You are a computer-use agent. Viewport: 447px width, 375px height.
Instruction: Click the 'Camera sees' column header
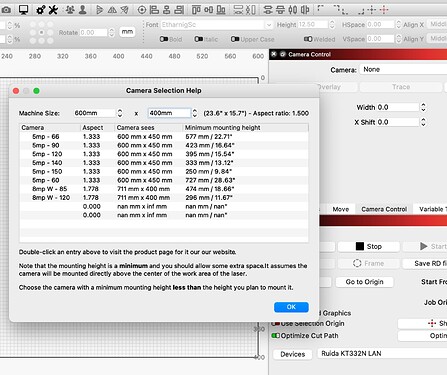[149, 128]
